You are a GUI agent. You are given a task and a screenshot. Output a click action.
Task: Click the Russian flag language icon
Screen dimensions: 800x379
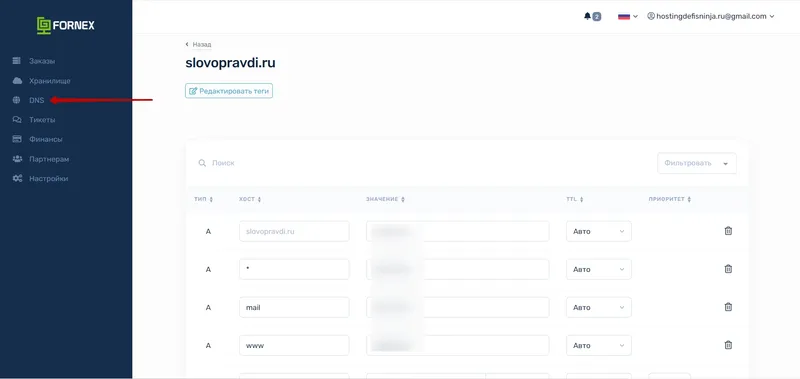click(x=623, y=16)
